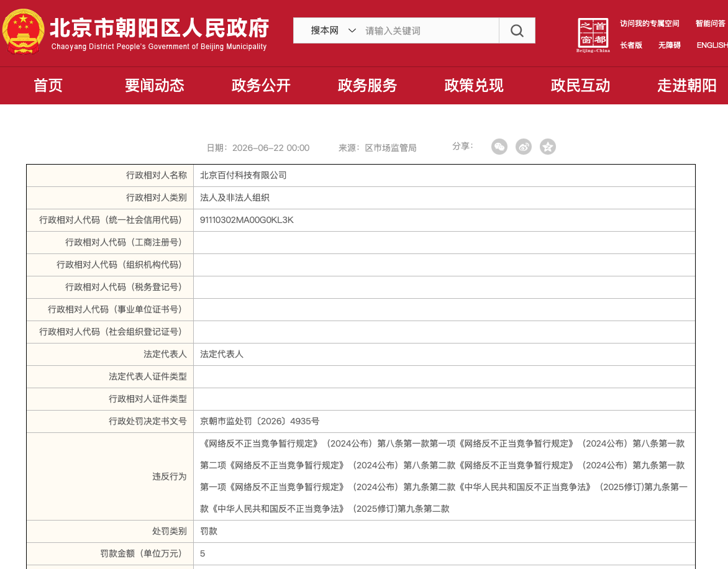The height and width of the screenshot is (569, 728).
Task: Open the 政务公开 menu
Action: click(x=261, y=85)
